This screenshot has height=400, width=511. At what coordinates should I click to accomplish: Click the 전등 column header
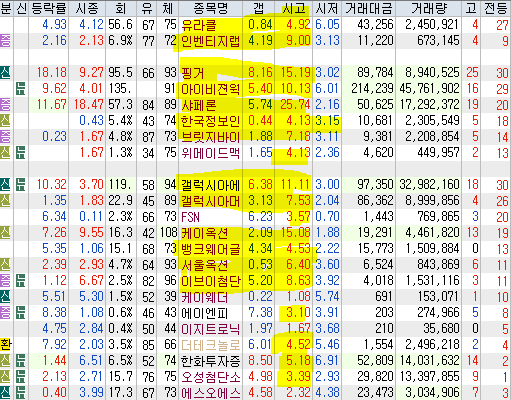(x=496, y=8)
